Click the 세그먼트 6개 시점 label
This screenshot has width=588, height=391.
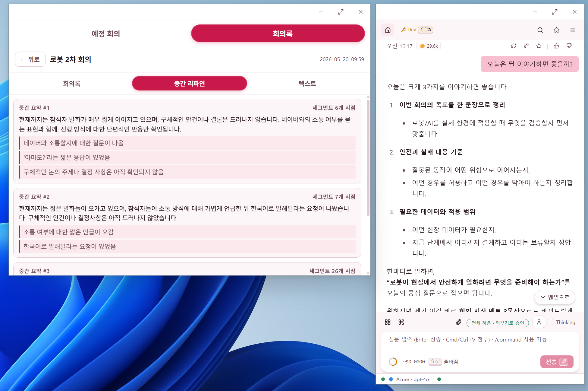coord(334,108)
